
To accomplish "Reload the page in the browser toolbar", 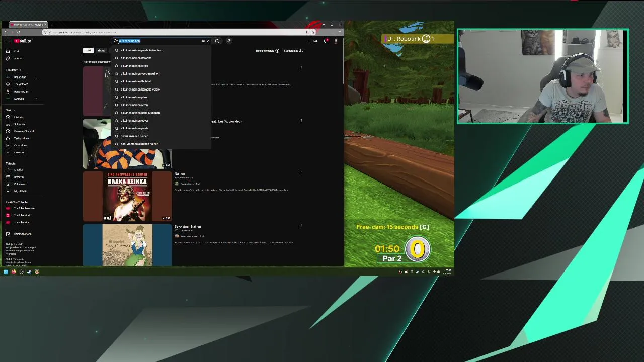I will point(18,32).
